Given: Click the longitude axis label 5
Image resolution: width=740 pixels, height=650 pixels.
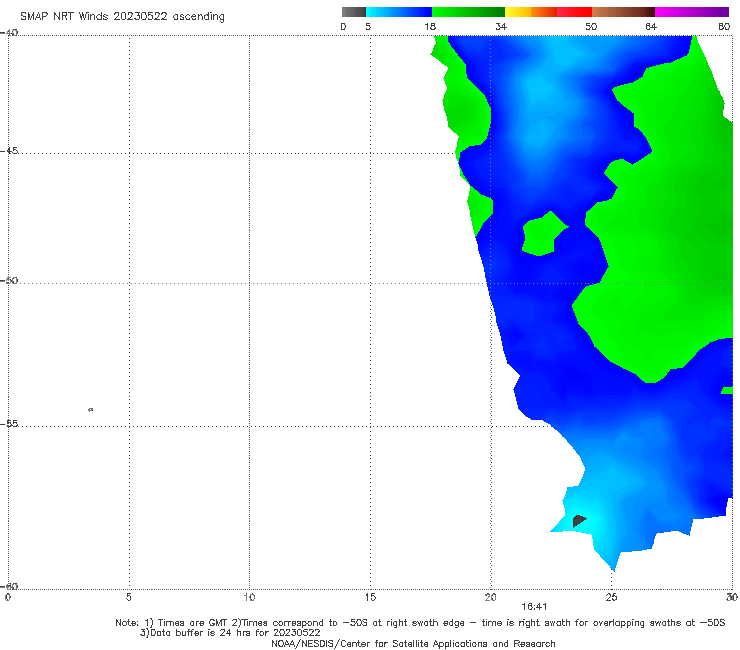Looking at the screenshot, I should point(129,598).
